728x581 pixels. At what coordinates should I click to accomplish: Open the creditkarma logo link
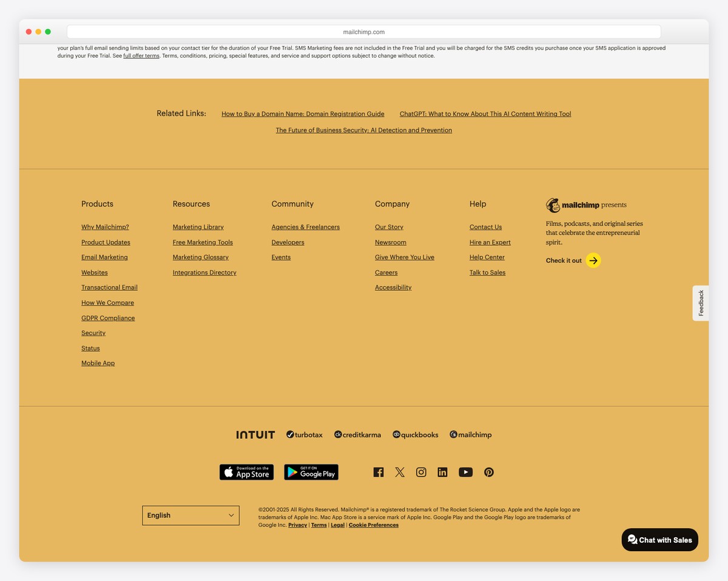point(357,435)
